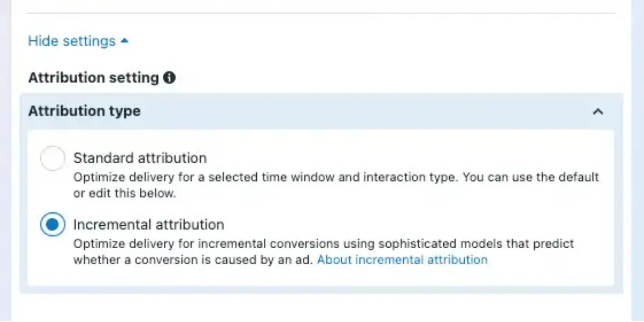This screenshot has width=644, height=322.
Task: Choose the Standard attribution radio button
Action: coord(53,158)
